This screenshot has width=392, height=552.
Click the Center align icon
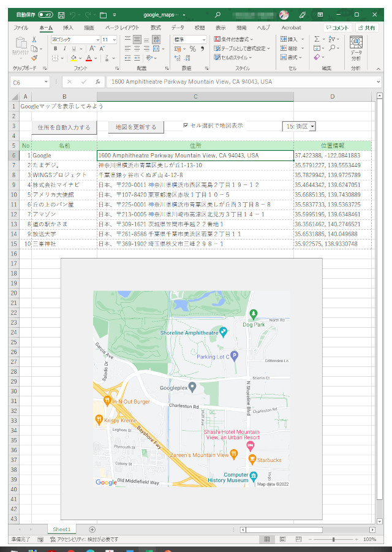(137, 48)
